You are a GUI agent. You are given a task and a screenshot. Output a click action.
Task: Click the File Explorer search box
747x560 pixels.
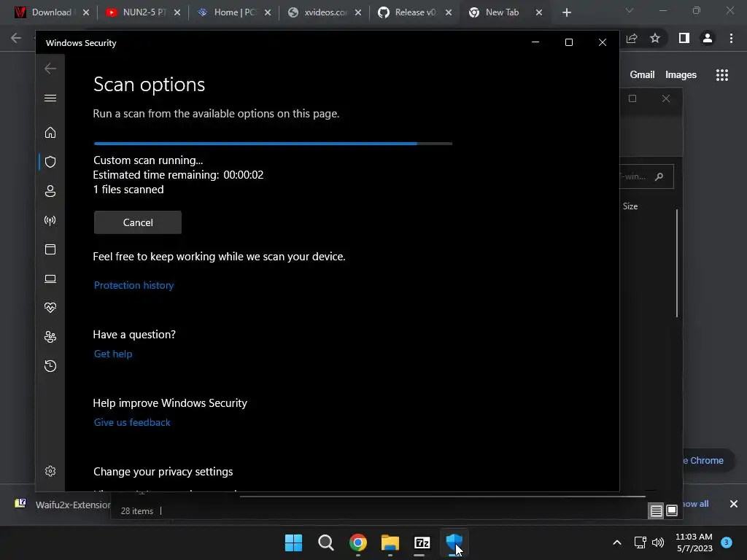tap(646, 176)
